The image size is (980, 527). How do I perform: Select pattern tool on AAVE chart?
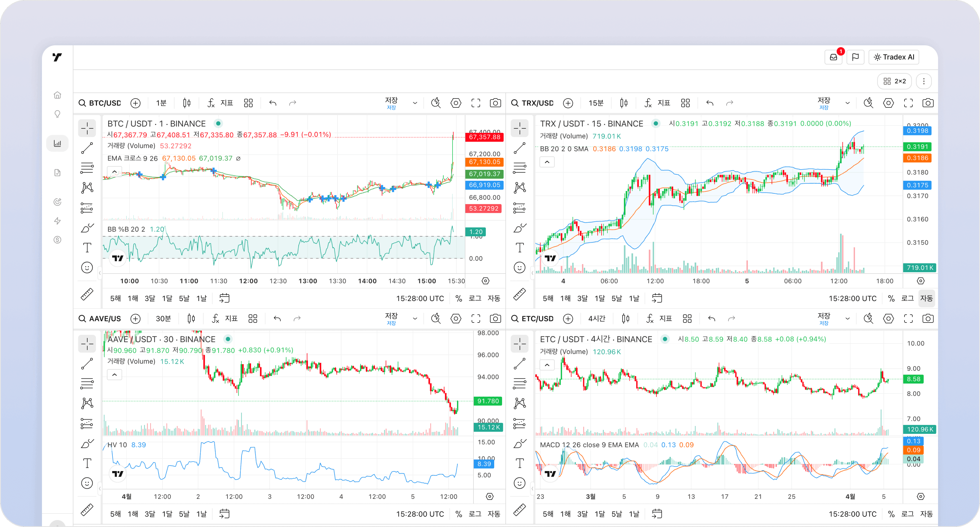click(x=87, y=403)
